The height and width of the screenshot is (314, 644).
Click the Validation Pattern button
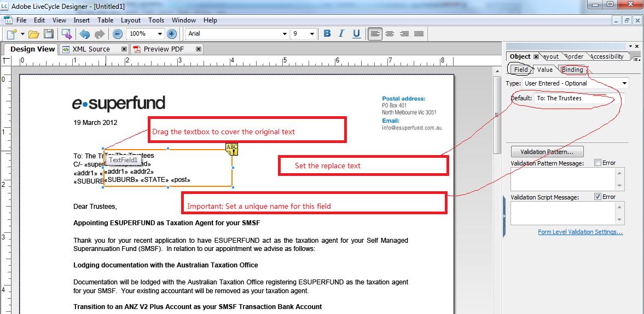click(547, 152)
